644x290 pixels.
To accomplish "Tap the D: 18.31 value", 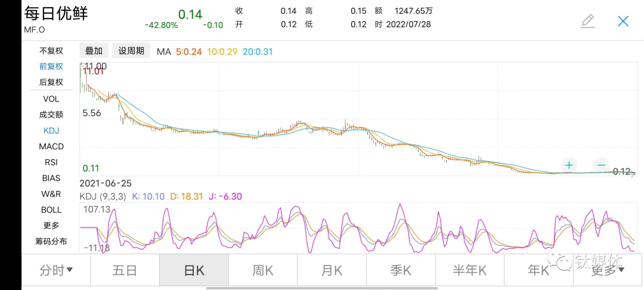I will click(187, 196).
